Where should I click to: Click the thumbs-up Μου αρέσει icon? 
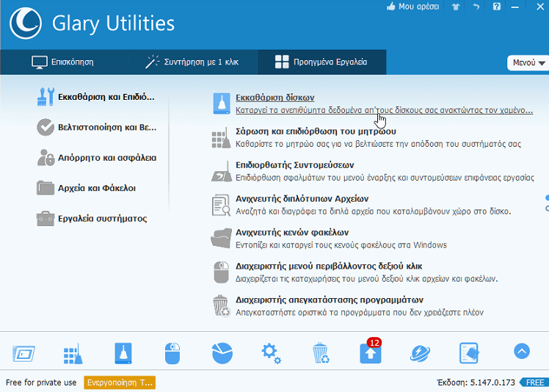[391, 7]
